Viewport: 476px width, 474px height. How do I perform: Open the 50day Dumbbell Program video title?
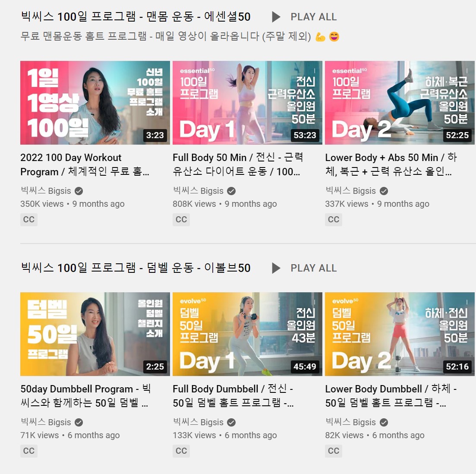tap(85, 396)
